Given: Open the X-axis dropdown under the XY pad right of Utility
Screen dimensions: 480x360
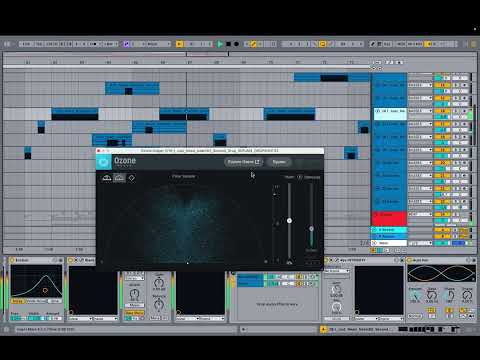Looking at the screenshot, I should [x=188, y=319].
